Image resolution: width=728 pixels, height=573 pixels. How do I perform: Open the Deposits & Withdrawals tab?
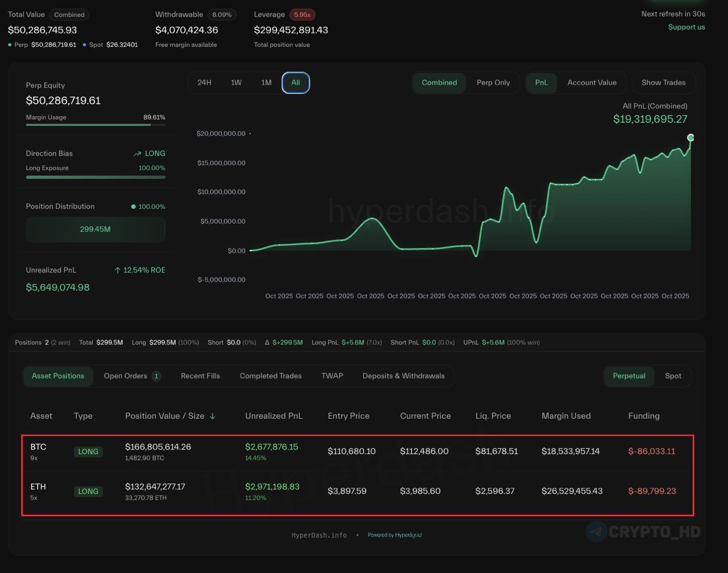click(x=403, y=376)
